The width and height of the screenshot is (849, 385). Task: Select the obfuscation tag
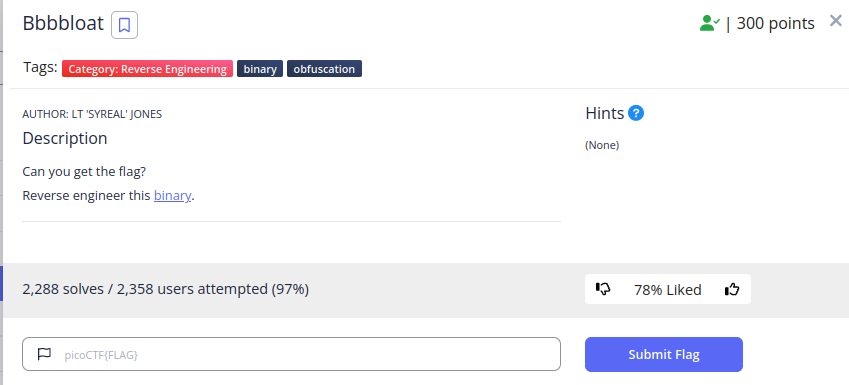(x=324, y=69)
